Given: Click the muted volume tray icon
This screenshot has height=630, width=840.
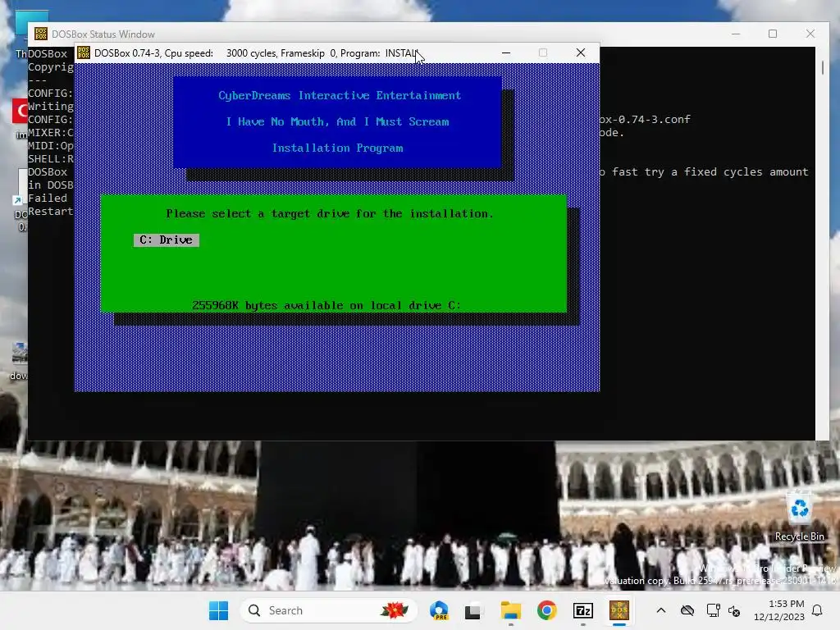Looking at the screenshot, I should pos(734,610).
